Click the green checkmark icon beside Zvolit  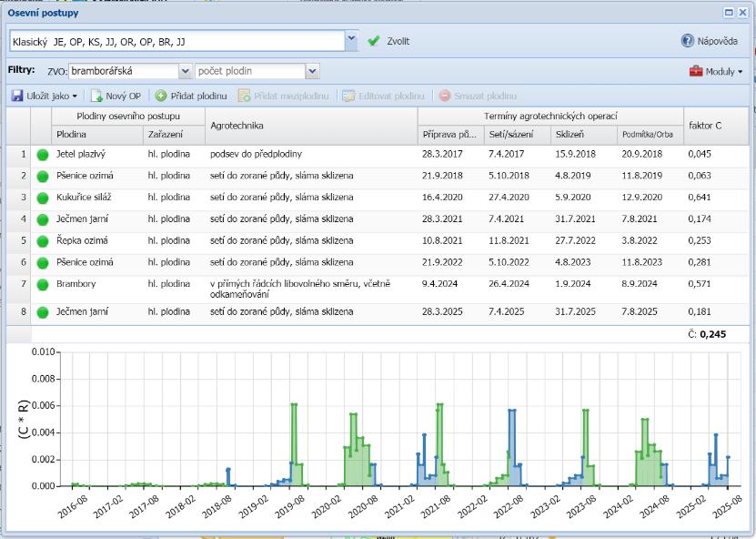click(x=373, y=42)
